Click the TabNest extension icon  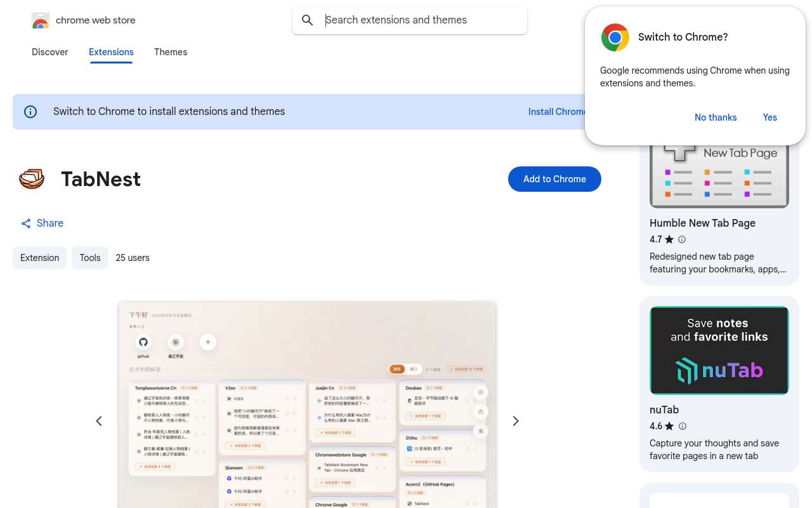[x=32, y=179]
